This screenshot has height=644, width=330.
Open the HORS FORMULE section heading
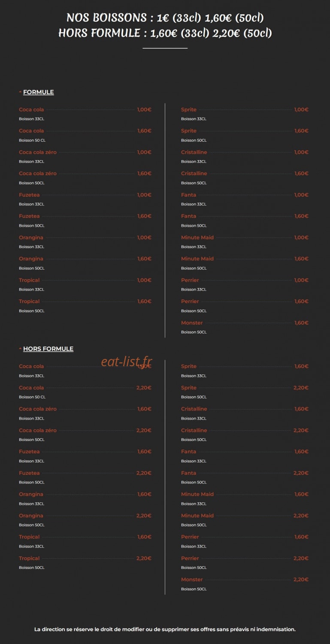pos(48,349)
